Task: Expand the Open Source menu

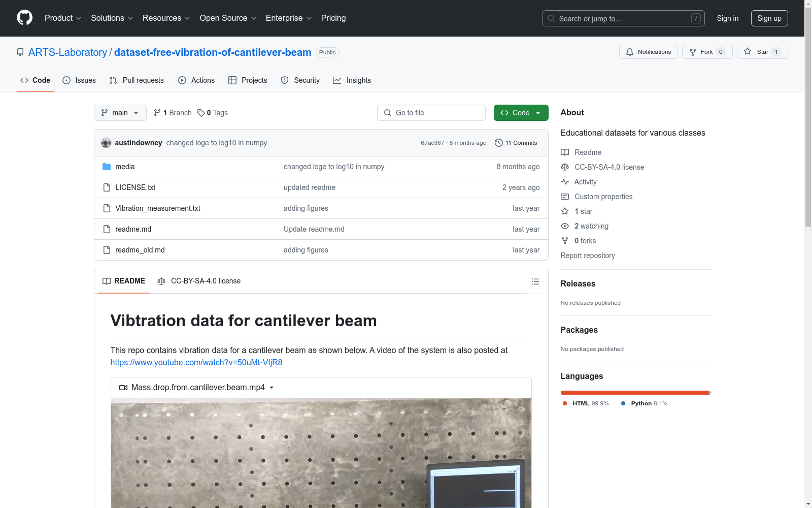Action: pos(228,18)
